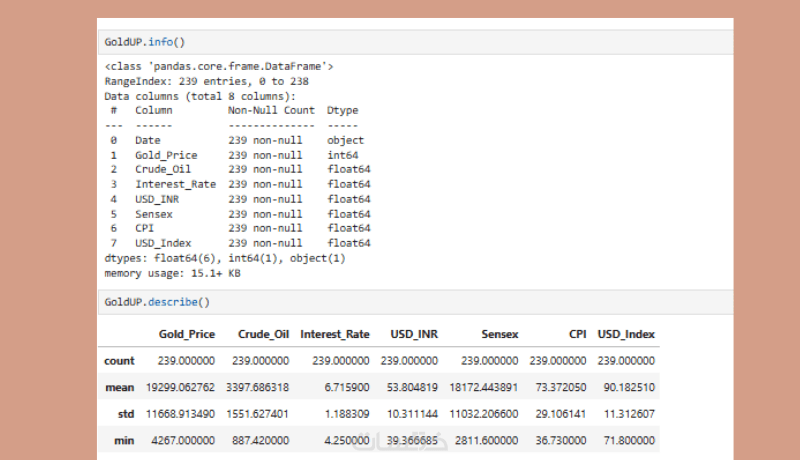Select min Crude_Oil value 887.420000
Image resolution: width=800 pixels, height=460 pixels.
[x=261, y=441]
